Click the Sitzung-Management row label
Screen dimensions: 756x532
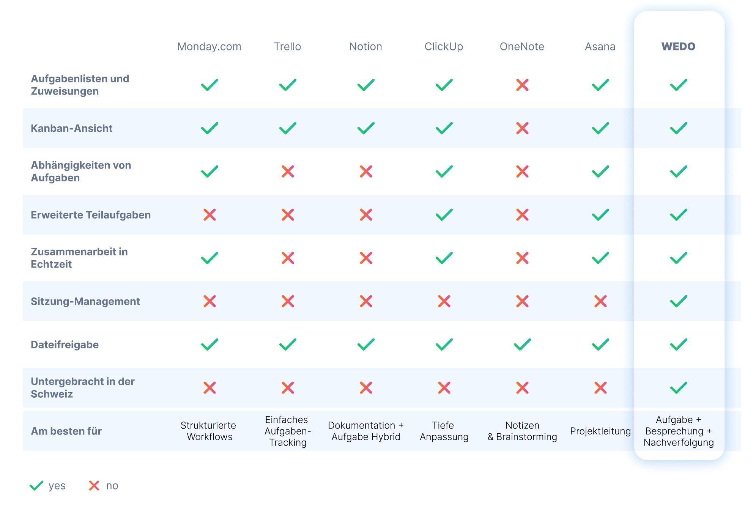tap(85, 301)
